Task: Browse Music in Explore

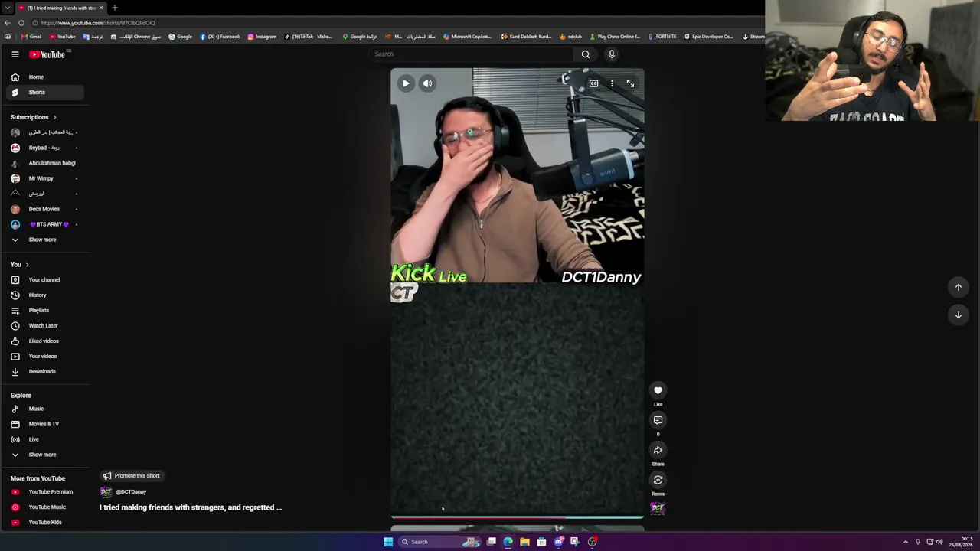Action: click(45, 409)
